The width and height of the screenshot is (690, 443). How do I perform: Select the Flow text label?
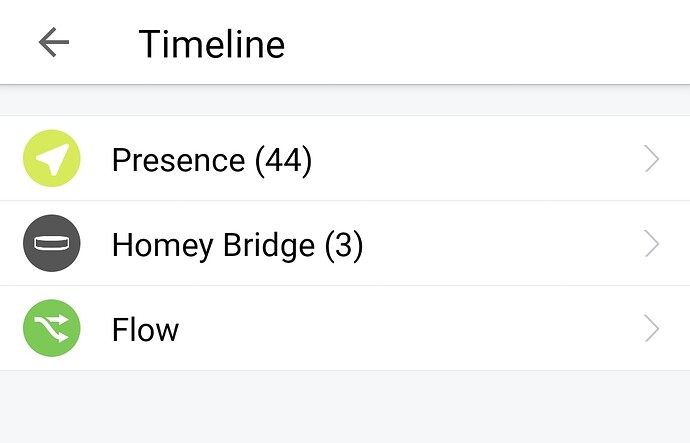pyautogui.click(x=145, y=330)
